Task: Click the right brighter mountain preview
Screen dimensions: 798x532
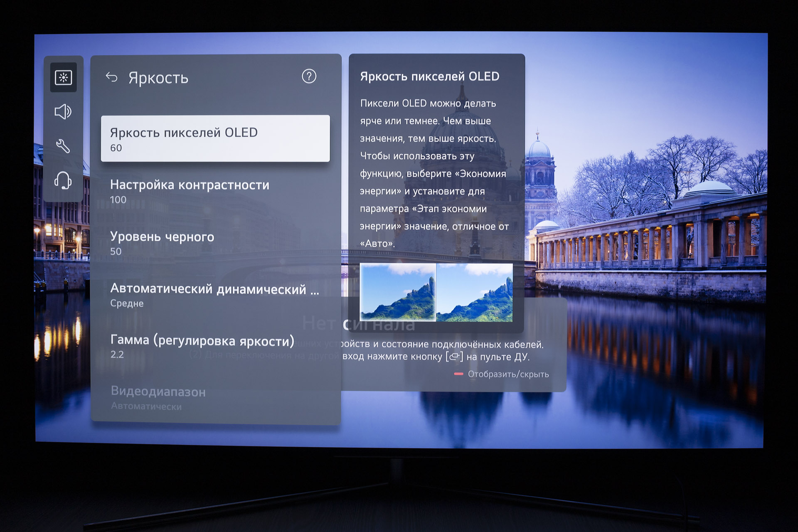Action: (475, 292)
